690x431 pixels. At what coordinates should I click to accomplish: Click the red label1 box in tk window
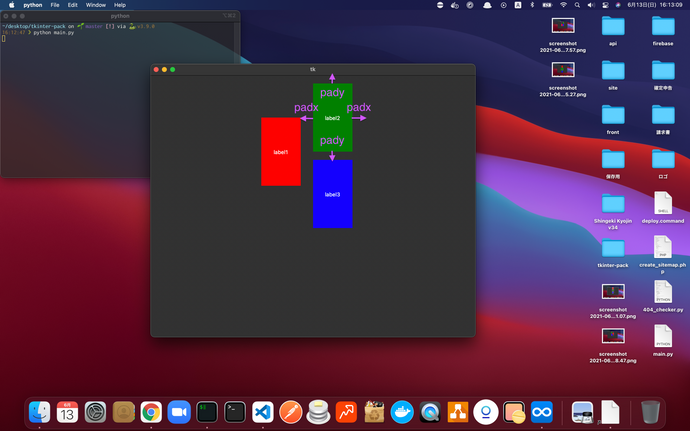(281, 151)
